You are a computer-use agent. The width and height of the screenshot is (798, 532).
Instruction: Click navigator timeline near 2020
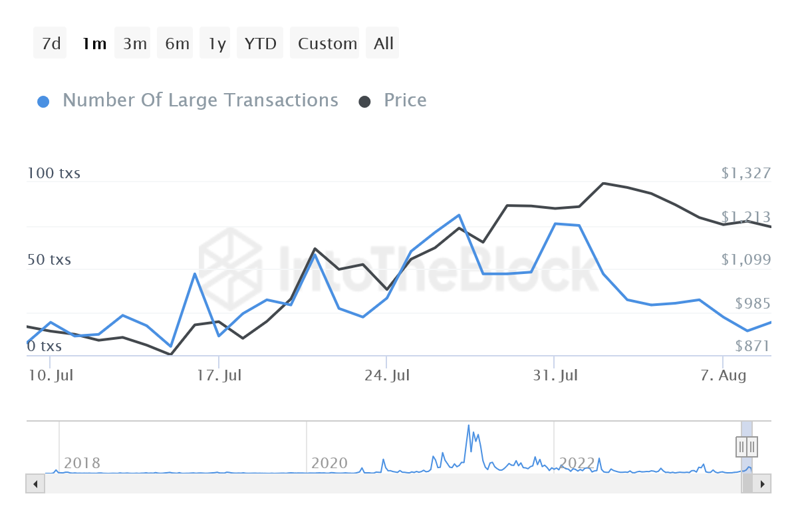(329, 462)
